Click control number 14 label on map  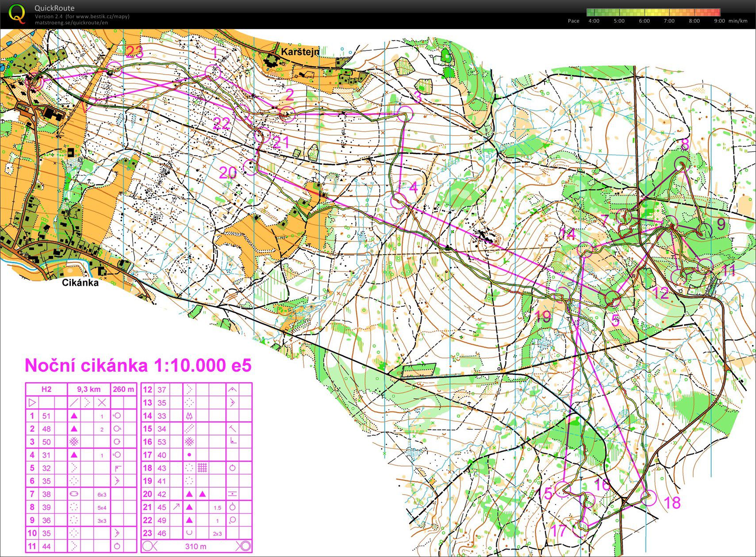[x=567, y=234]
